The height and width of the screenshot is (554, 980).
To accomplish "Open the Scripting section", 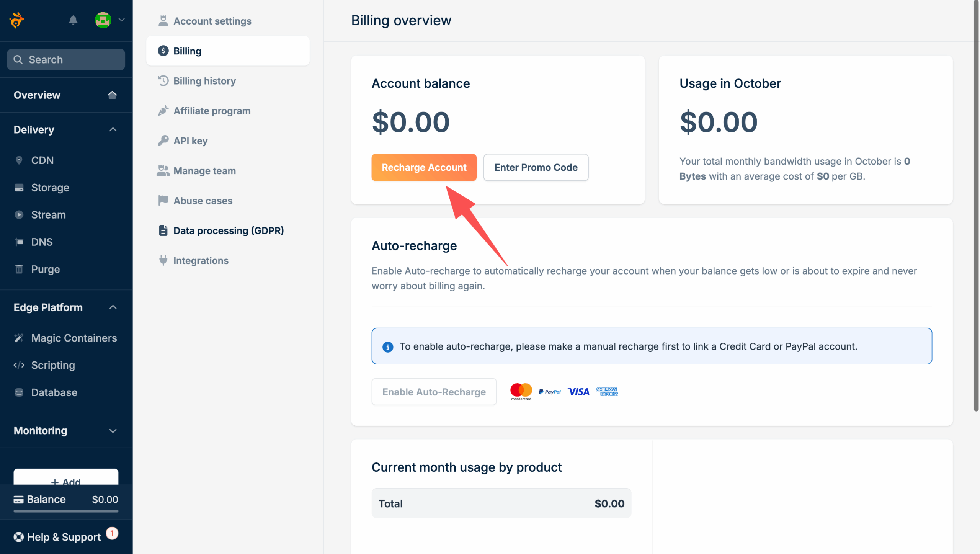I will [53, 365].
